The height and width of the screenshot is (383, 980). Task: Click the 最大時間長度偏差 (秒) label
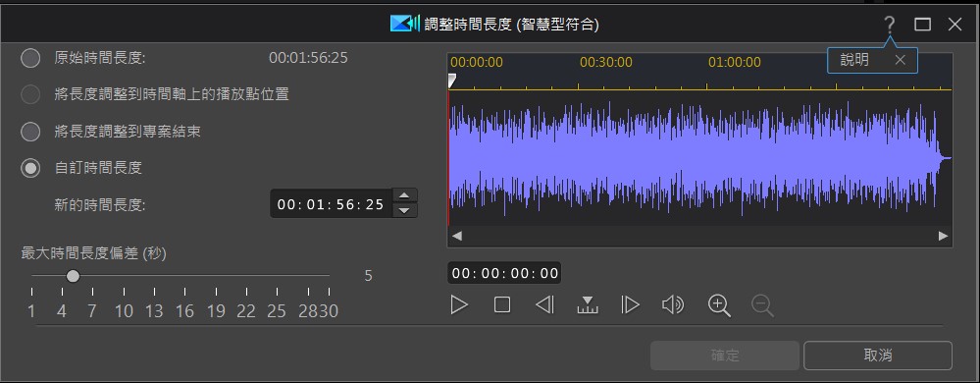[x=93, y=253]
